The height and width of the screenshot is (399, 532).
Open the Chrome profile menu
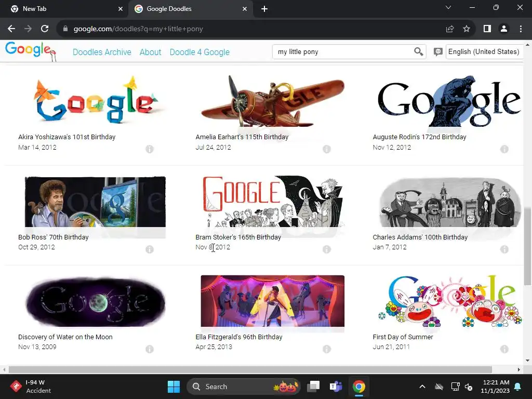tap(504, 29)
